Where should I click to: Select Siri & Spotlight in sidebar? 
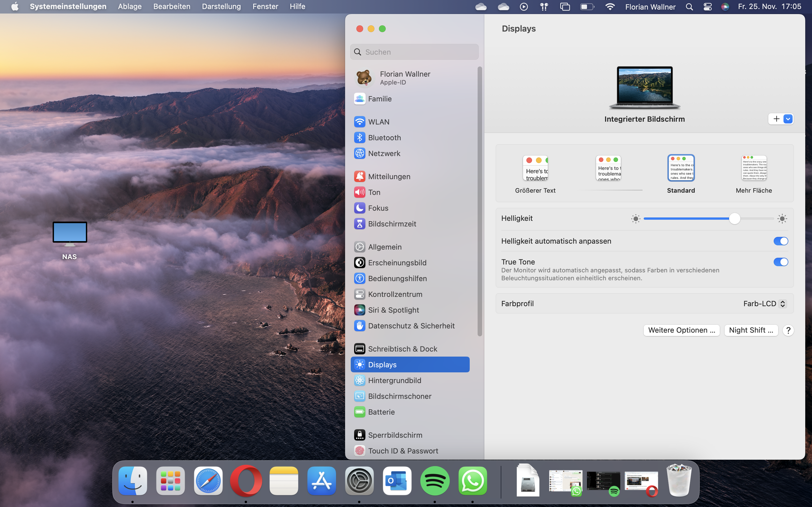(x=393, y=310)
